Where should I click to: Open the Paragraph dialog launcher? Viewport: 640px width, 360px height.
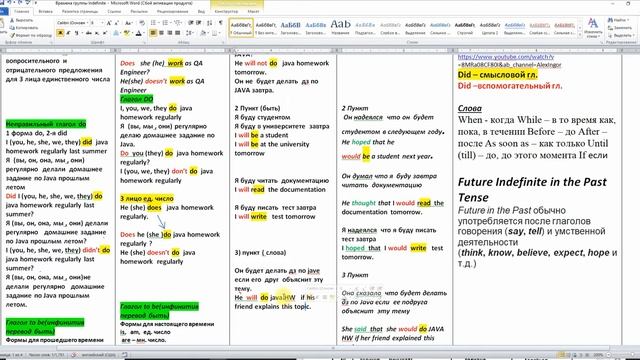[x=224, y=42]
